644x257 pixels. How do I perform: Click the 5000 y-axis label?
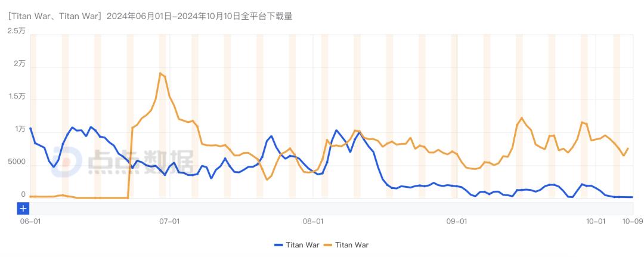point(16,162)
